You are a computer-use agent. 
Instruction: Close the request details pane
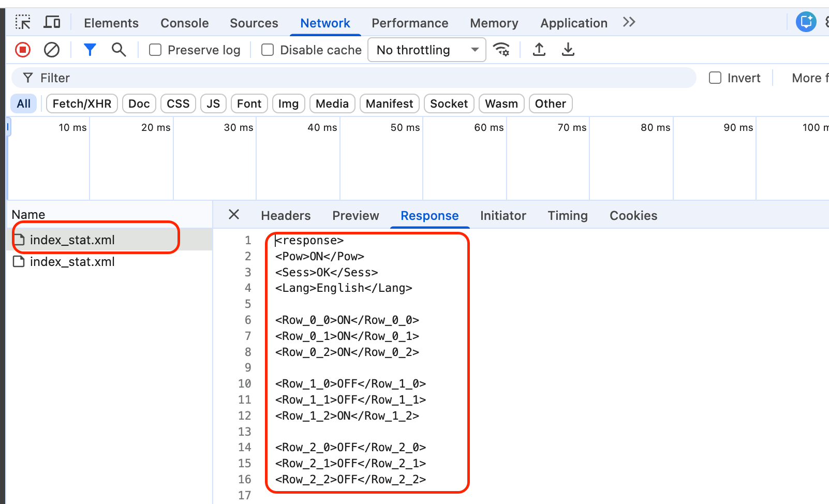[x=234, y=214]
